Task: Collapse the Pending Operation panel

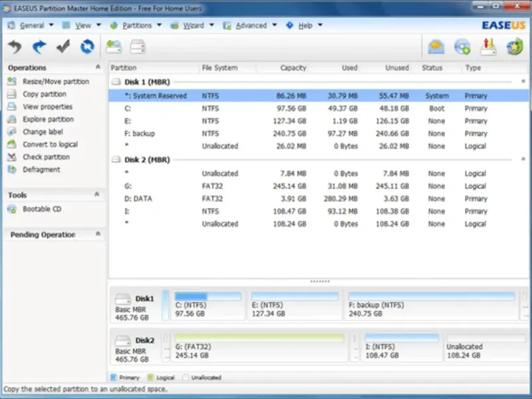Action: click(x=98, y=234)
